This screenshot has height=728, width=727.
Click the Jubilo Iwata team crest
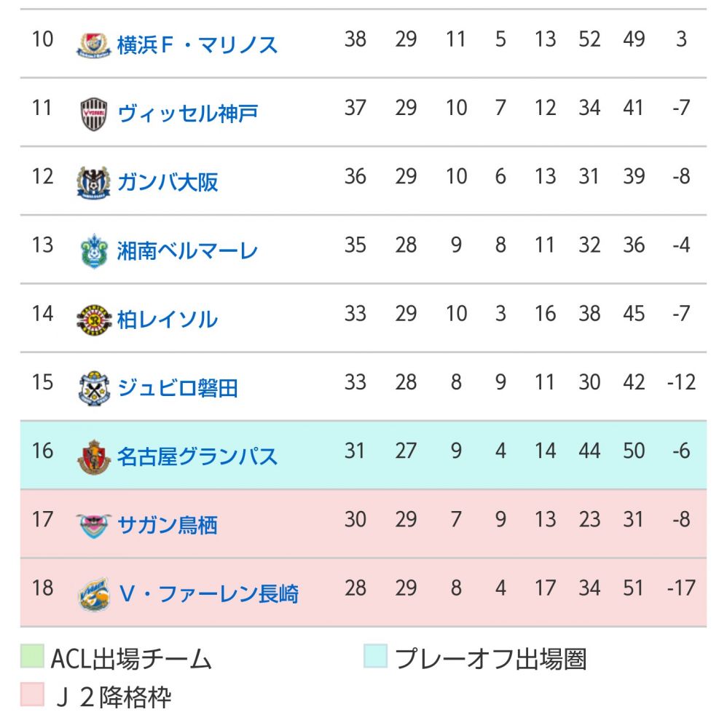94,388
